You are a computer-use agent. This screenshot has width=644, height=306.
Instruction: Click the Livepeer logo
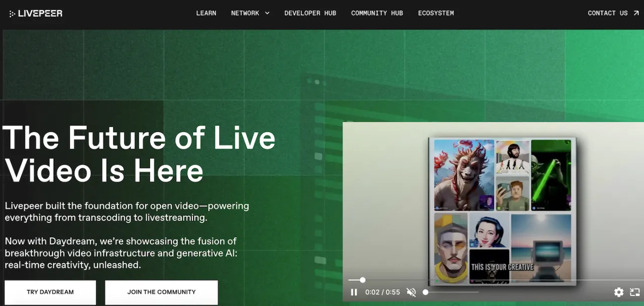point(36,14)
